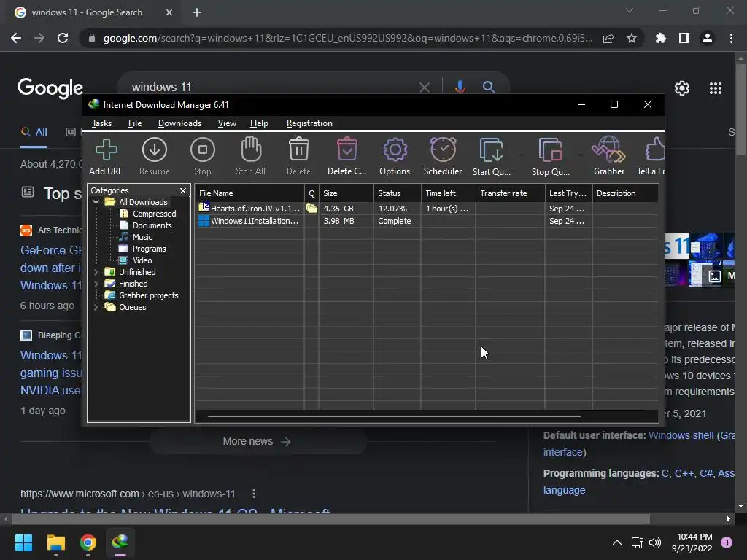Open the volume control in system tray
Viewport: 747px width, 560px height.
tap(655, 542)
